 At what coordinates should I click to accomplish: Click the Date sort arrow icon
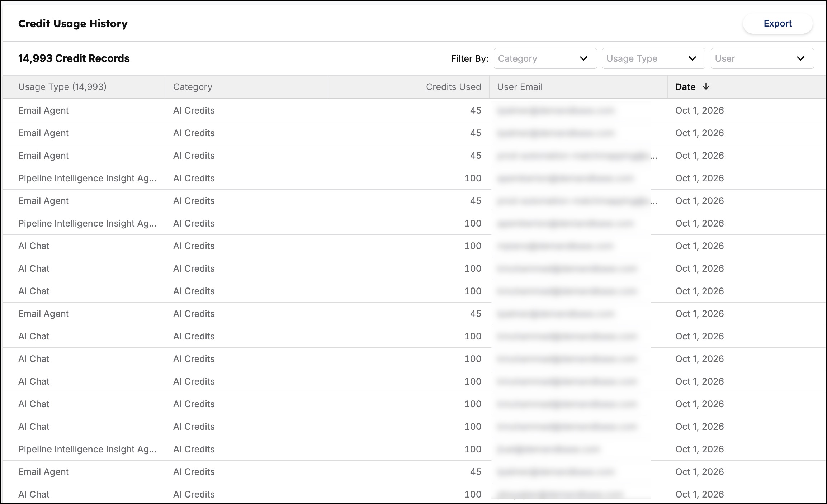[x=706, y=87]
